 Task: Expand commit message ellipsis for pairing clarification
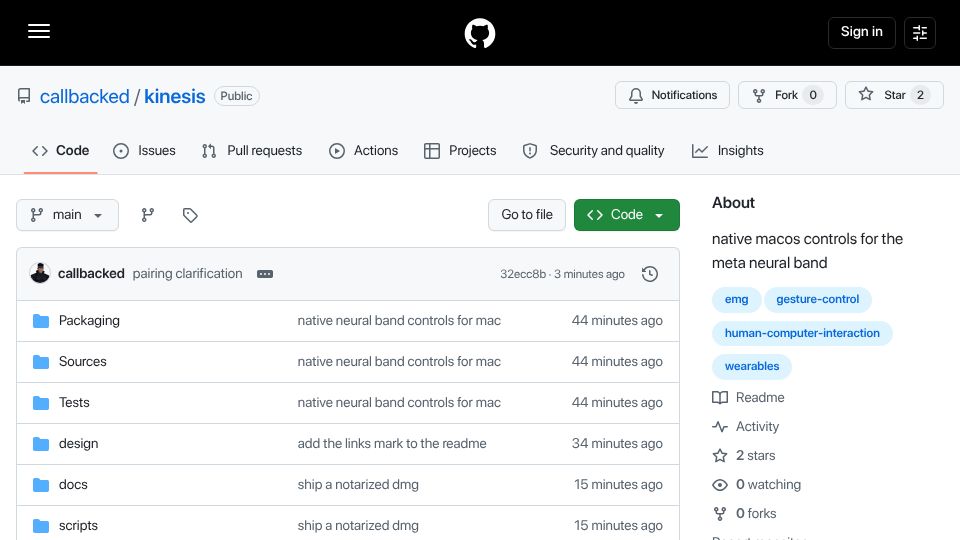coord(265,274)
